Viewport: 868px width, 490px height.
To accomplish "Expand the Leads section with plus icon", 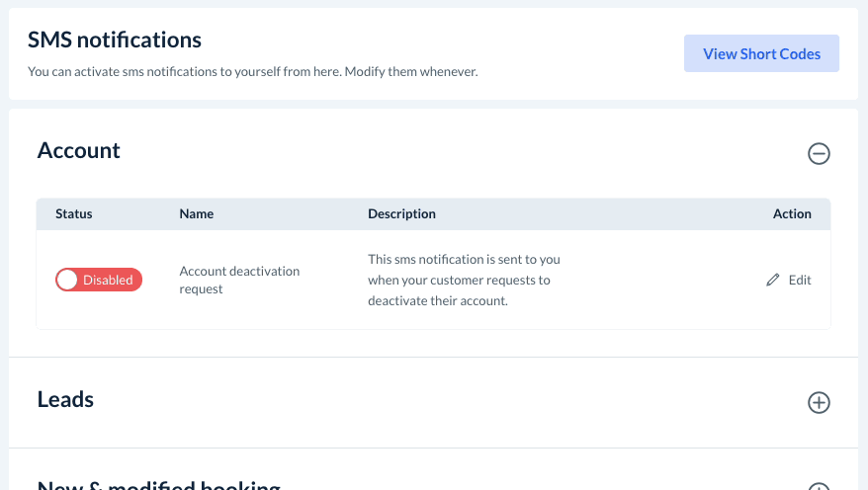I will pyautogui.click(x=819, y=403).
